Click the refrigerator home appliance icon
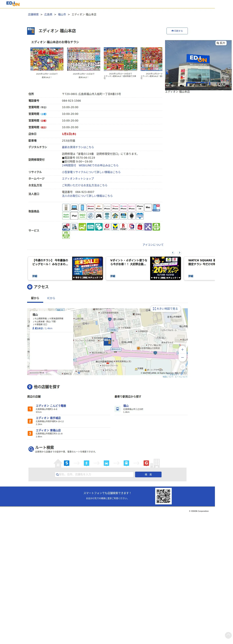The width and height of the screenshot is (233, 644). pyautogui.click(x=66, y=207)
